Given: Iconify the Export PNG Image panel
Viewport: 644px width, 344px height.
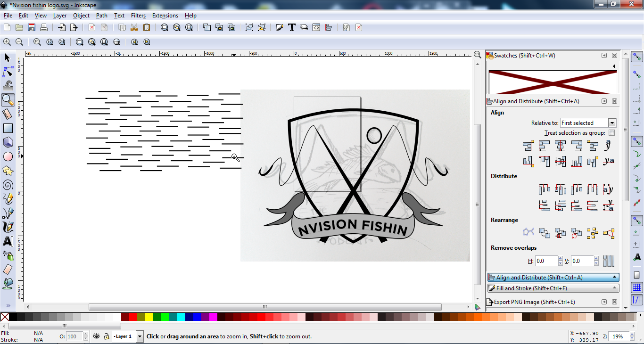Looking at the screenshot, I should (604, 302).
